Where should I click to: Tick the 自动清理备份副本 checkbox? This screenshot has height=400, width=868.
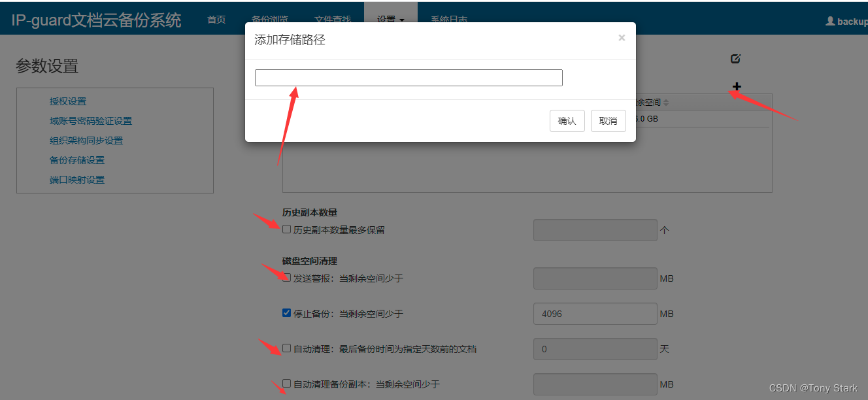click(286, 384)
